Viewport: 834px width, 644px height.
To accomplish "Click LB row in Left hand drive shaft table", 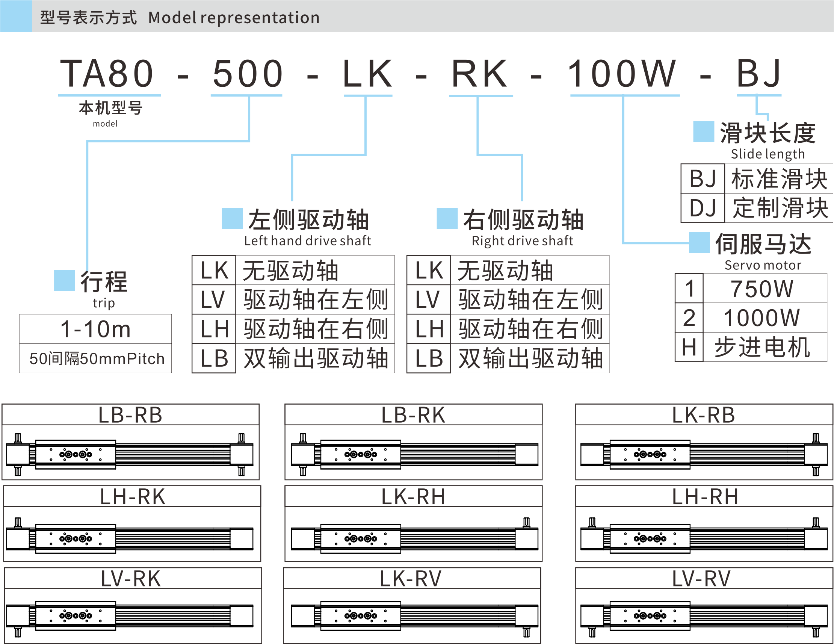I will [x=293, y=358].
